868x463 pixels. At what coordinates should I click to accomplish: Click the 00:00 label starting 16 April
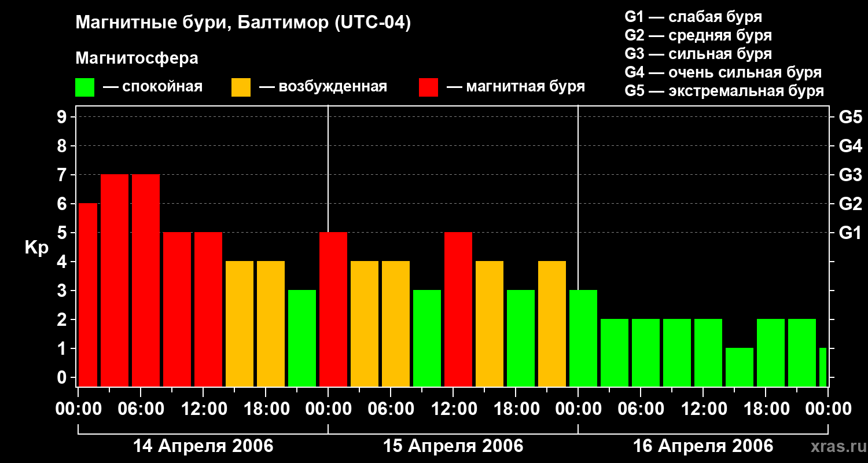tap(578, 409)
